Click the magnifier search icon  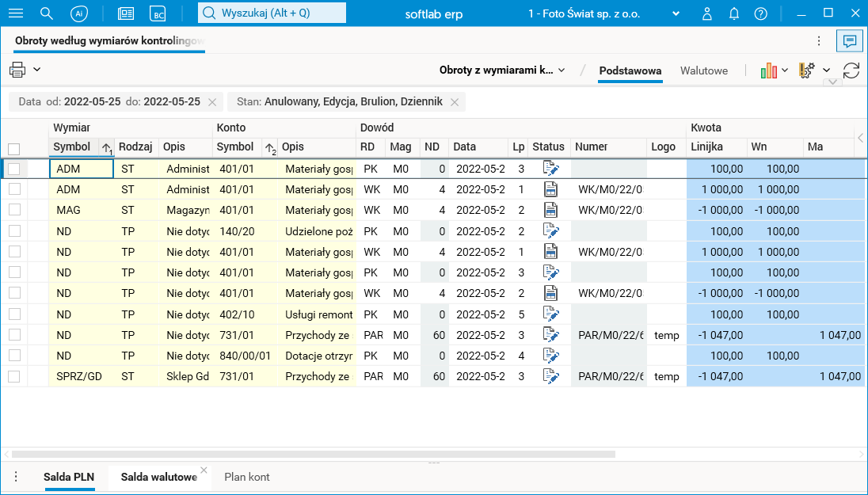coord(47,13)
